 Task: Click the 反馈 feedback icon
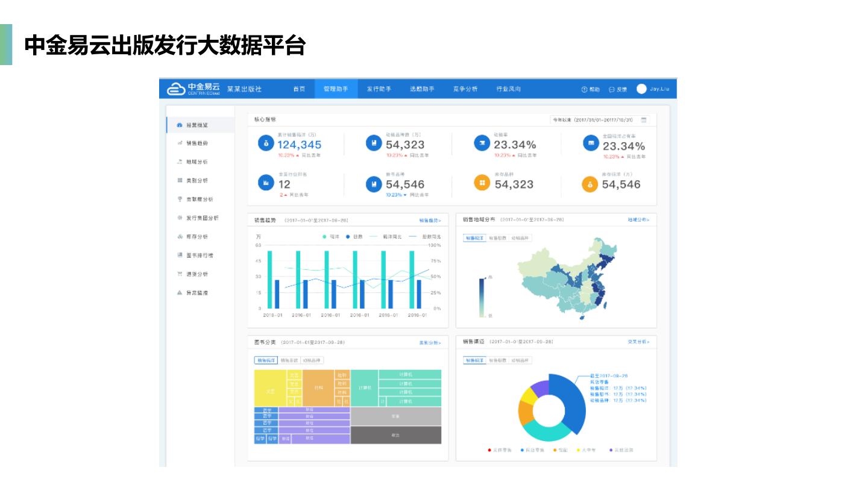tap(612, 89)
